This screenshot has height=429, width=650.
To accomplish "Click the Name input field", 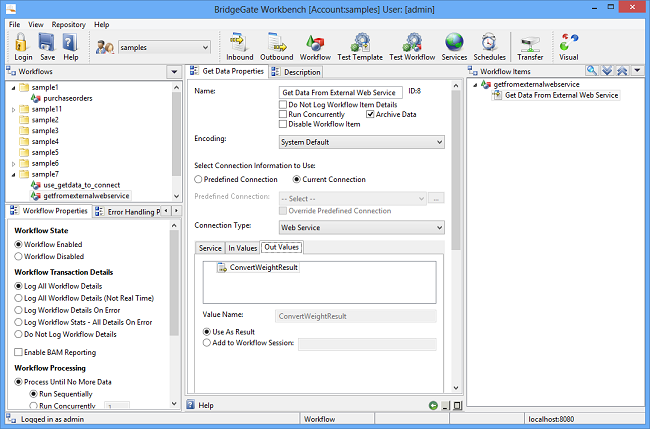I will (341, 92).
